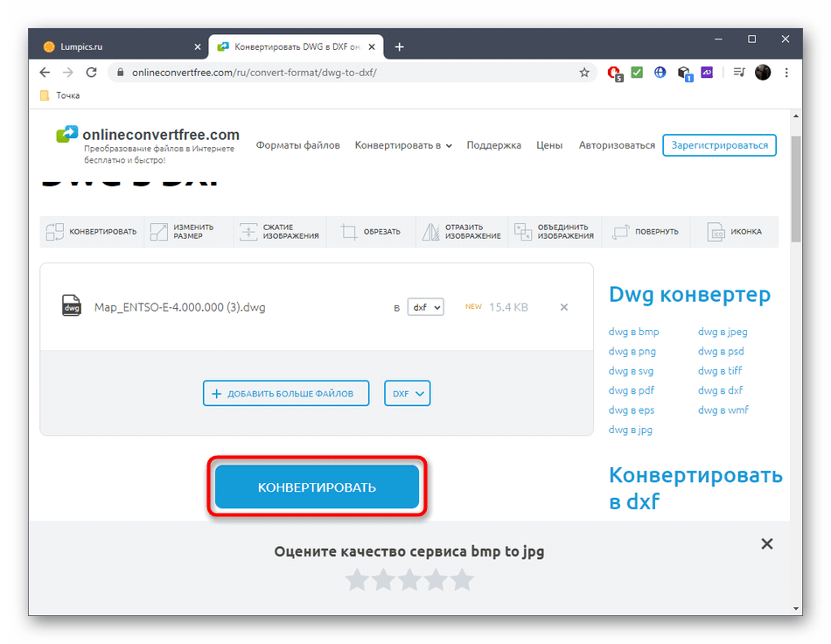The image size is (831, 644).
Task: Open the Цены page
Action: 549,145
